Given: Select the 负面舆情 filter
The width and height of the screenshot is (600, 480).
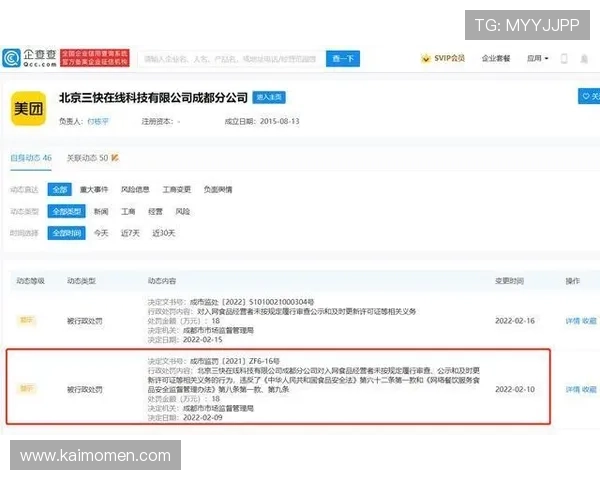Looking at the screenshot, I should (218, 189).
